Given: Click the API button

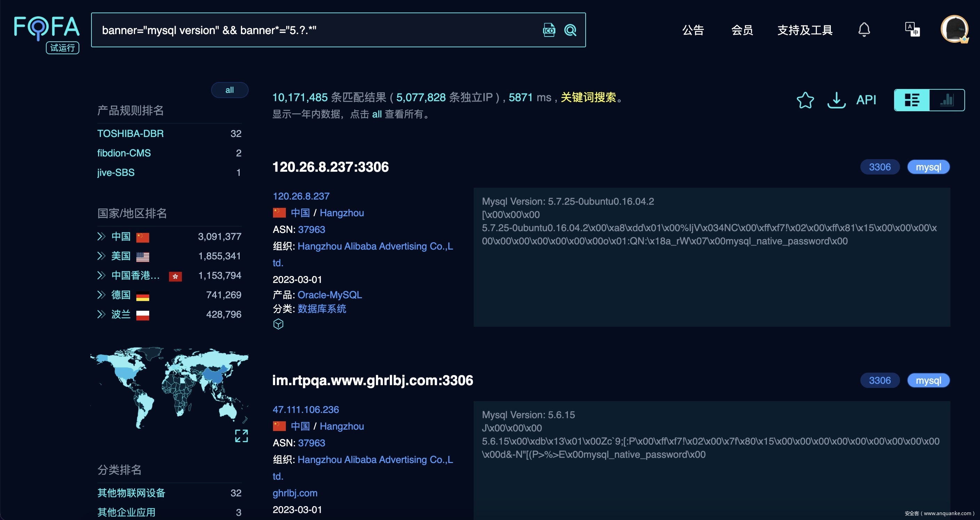Looking at the screenshot, I should tap(866, 100).
